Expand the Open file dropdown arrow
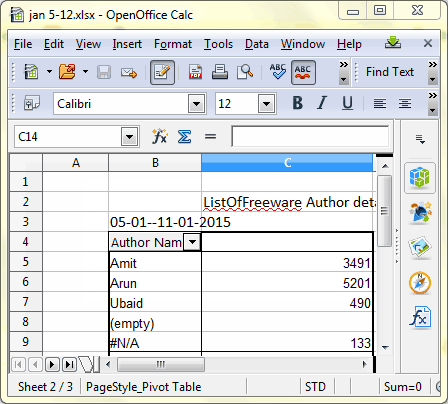448x404 pixels. click(x=85, y=71)
